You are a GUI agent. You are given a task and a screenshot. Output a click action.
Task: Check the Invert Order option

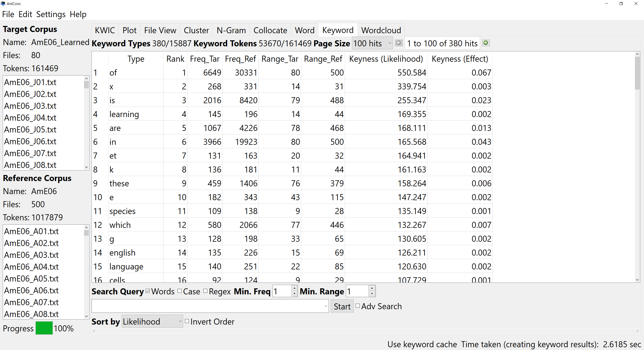click(187, 321)
